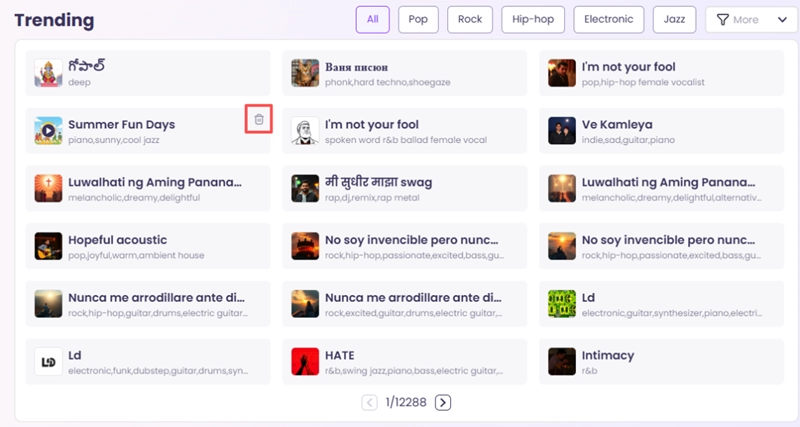This screenshot has height=427, width=800.
Task: Switch to the Electronic genre filter
Action: tap(608, 19)
